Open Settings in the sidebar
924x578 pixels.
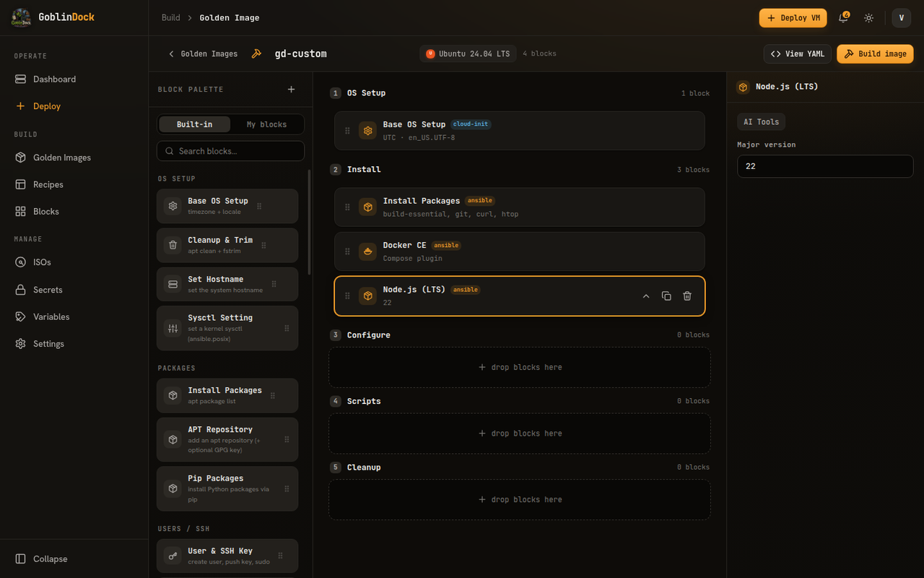click(x=74, y=344)
